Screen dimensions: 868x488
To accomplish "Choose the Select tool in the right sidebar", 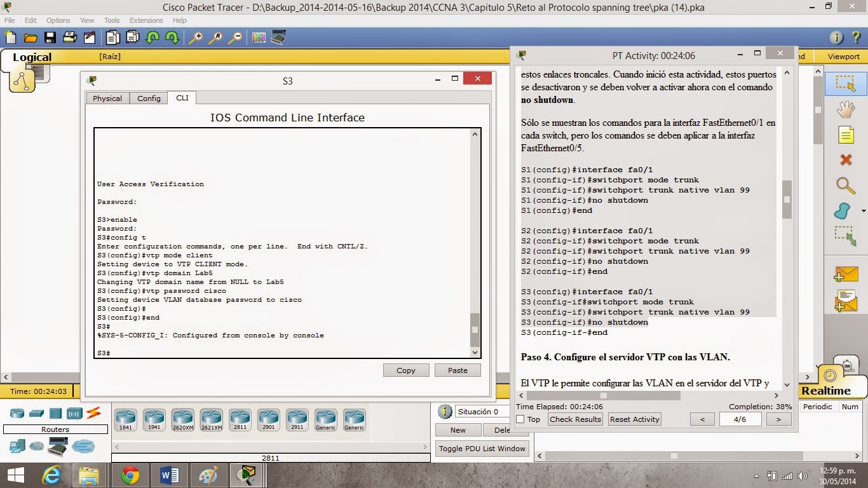I will (846, 83).
